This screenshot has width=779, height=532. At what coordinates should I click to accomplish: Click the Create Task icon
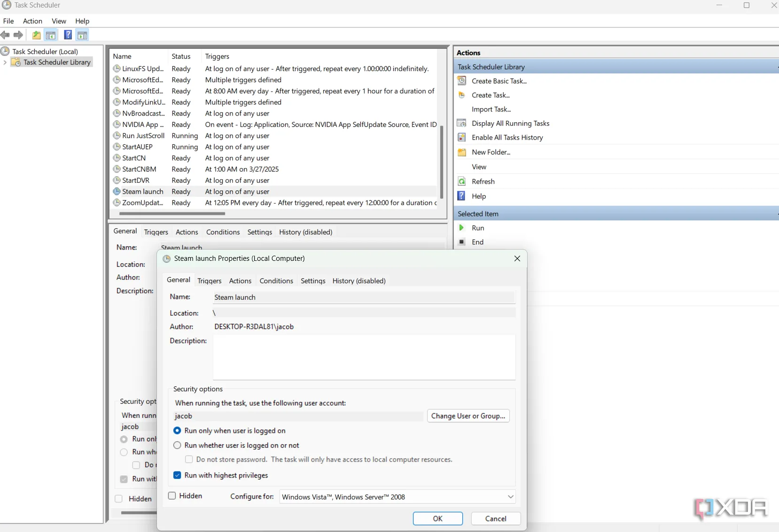[462, 95]
